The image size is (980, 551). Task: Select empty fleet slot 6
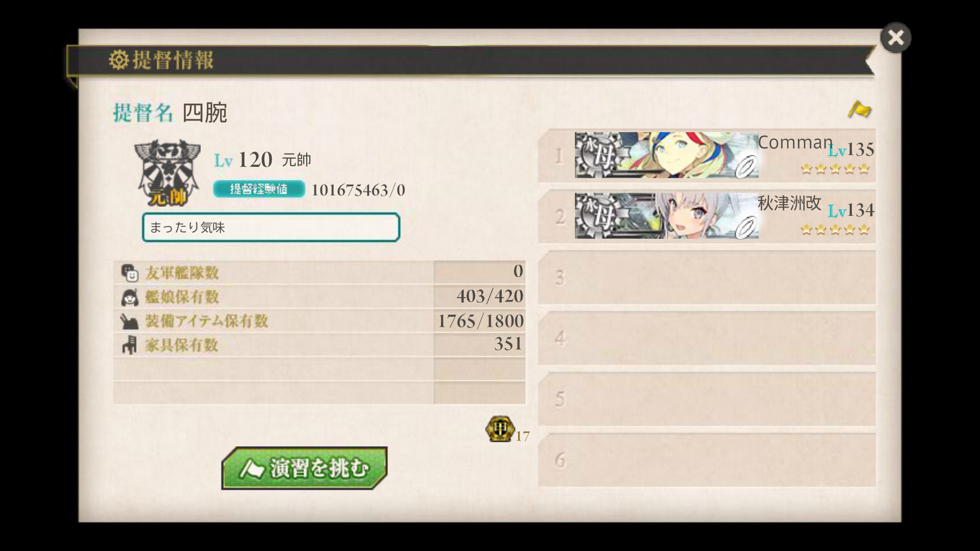tap(707, 459)
